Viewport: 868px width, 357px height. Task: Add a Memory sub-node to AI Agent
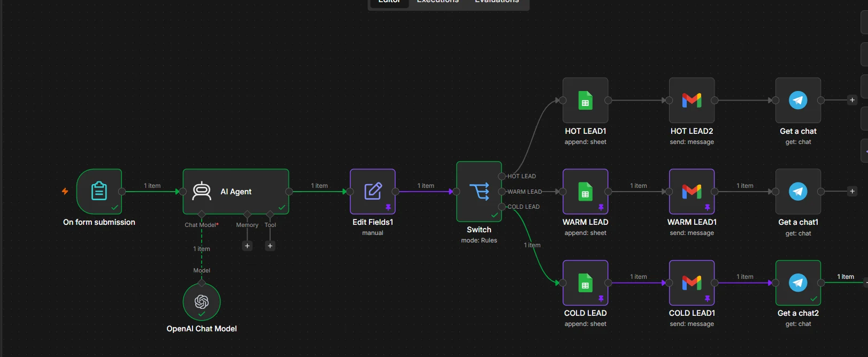pos(247,246)
